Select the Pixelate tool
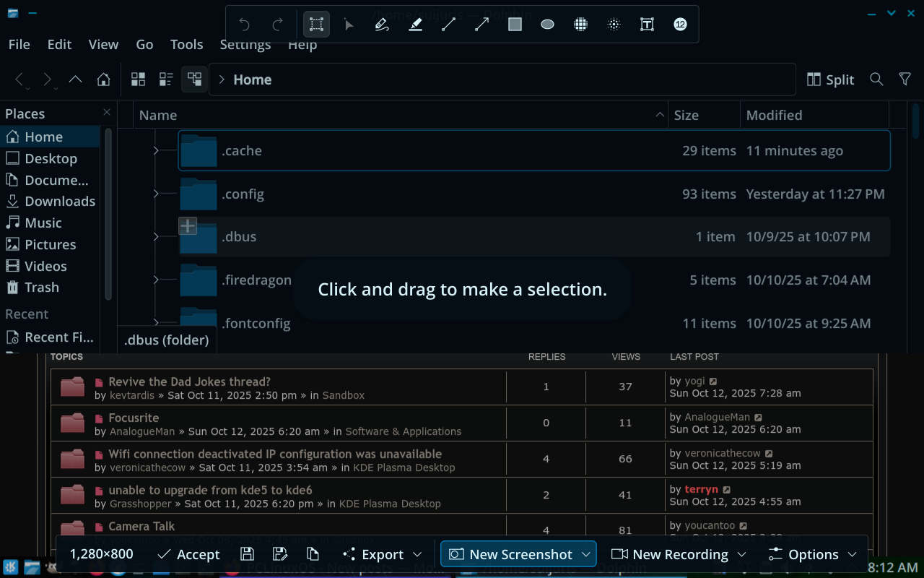This screenshot has height=578, width=924. click(580, 25)
